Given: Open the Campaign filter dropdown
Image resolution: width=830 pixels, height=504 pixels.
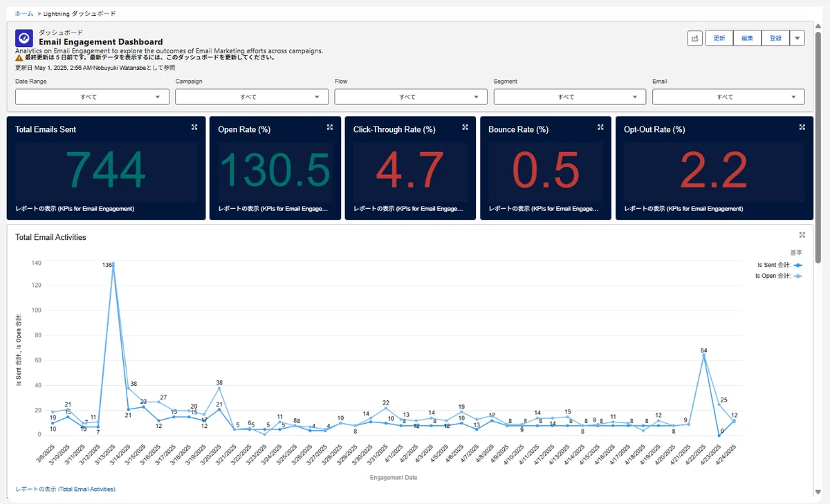Looking at the screenshot, I should pyautogui.click(x=252, y=97).
